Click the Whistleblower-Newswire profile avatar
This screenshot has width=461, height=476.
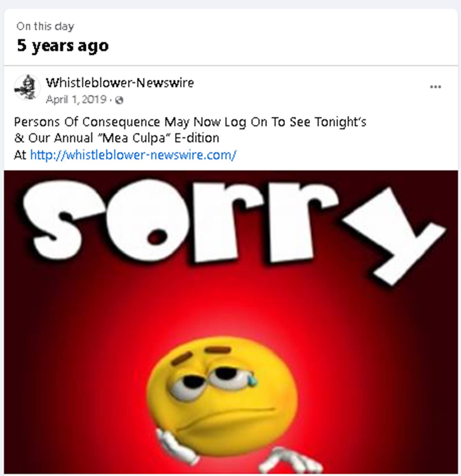pos(27,87)
